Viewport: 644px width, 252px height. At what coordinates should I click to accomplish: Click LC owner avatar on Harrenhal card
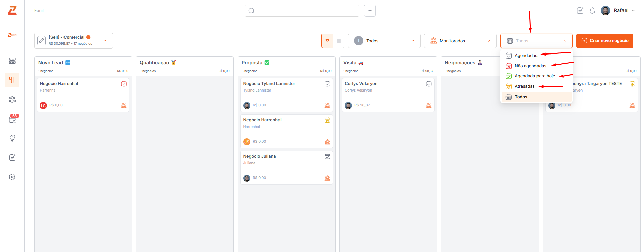(x=43, y=105)
